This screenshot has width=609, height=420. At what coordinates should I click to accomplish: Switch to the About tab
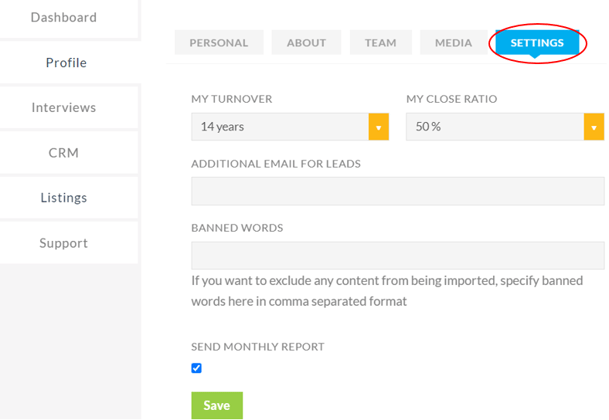(x=306, y=43)
